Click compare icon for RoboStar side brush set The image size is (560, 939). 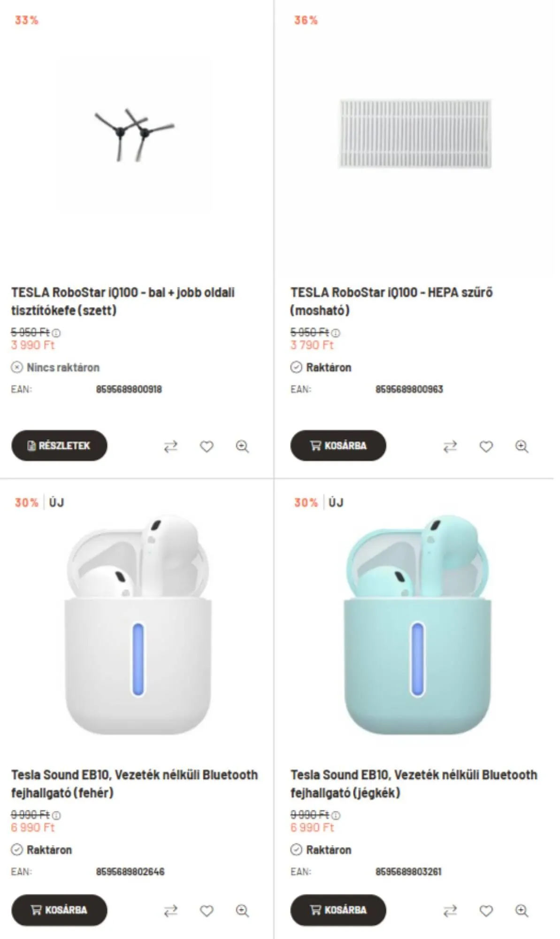tap(170, 446)
